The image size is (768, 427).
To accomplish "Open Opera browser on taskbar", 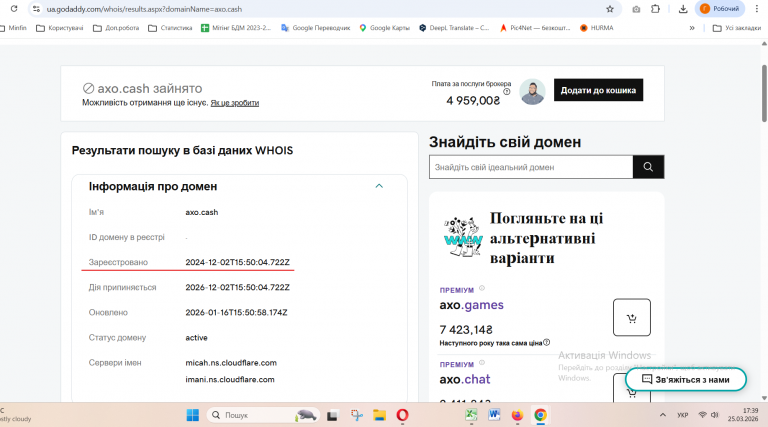I will coord(403,415).
